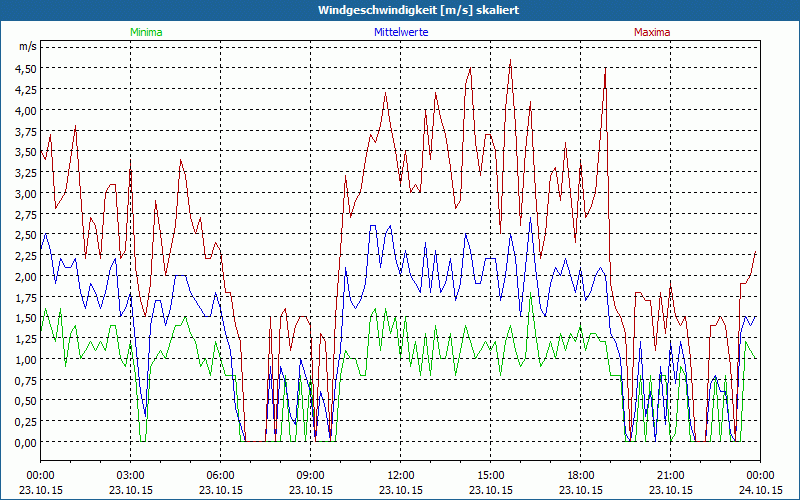
Task: Click the 3,50 y-axis value
Action: (x=26, y=152)
